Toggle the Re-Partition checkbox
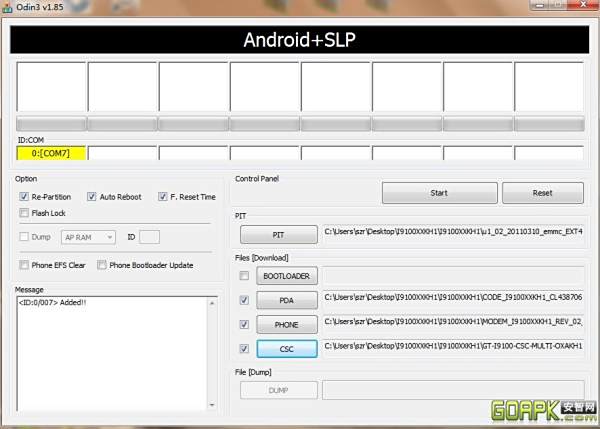The height and width of the screenshot is (429, 600). (x=24, y=197)
